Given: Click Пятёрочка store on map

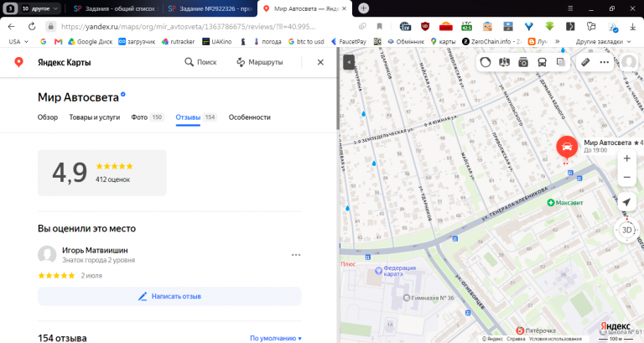Looking at the screenshot, I should 536,330.
